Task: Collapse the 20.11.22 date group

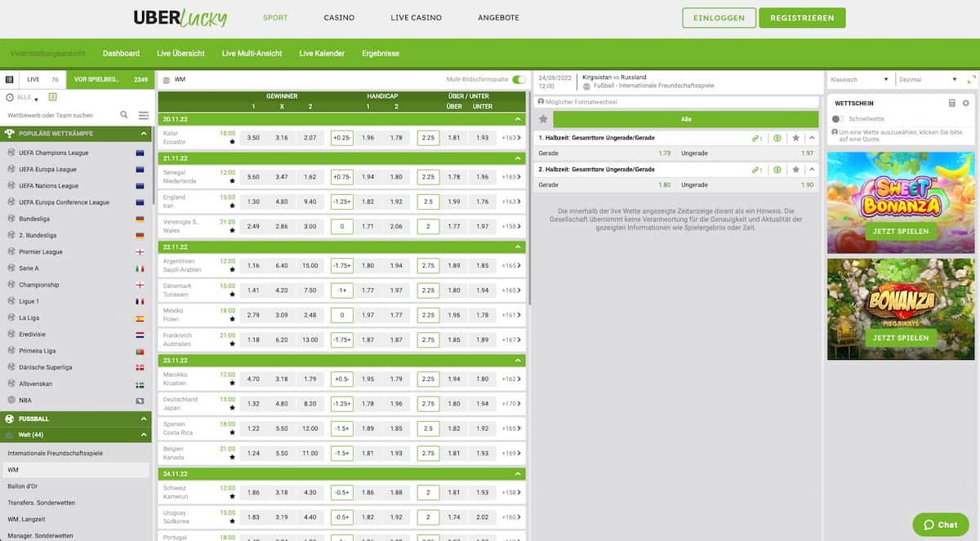Action: coord(518,119)
